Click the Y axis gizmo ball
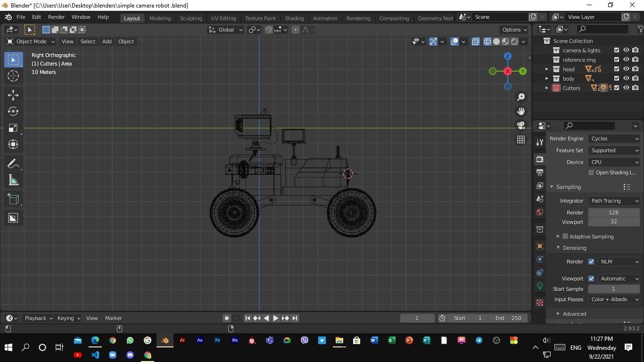Image resolution: width=644 pixels, height=362 pixels. coord(523,71)
